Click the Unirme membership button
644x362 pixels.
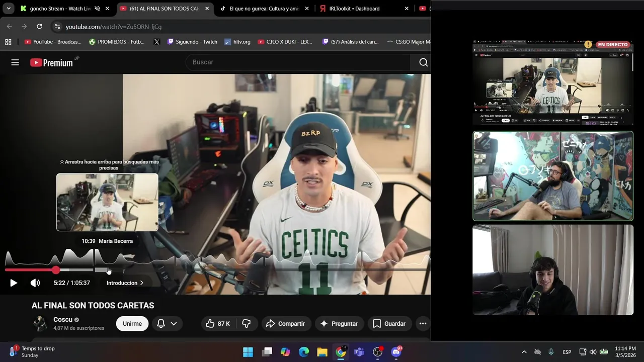click(x=132, y=324)
